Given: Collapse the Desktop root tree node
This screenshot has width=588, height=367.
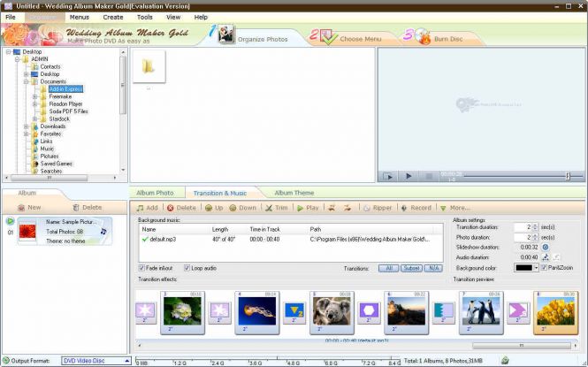Looking at the screenshot, I should 8,51.
